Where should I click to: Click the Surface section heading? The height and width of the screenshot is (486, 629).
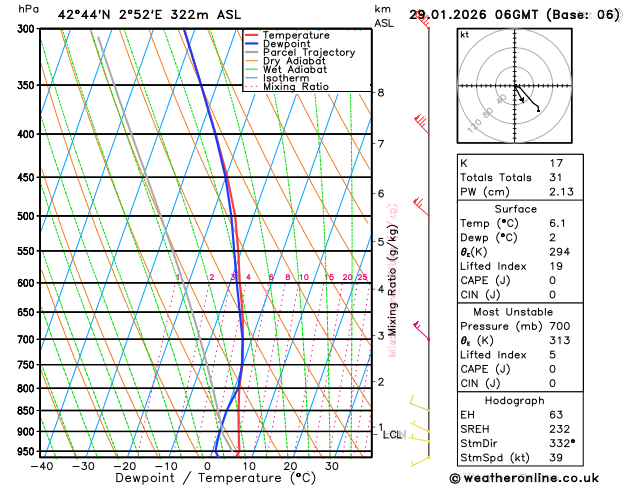pos(515,209)
